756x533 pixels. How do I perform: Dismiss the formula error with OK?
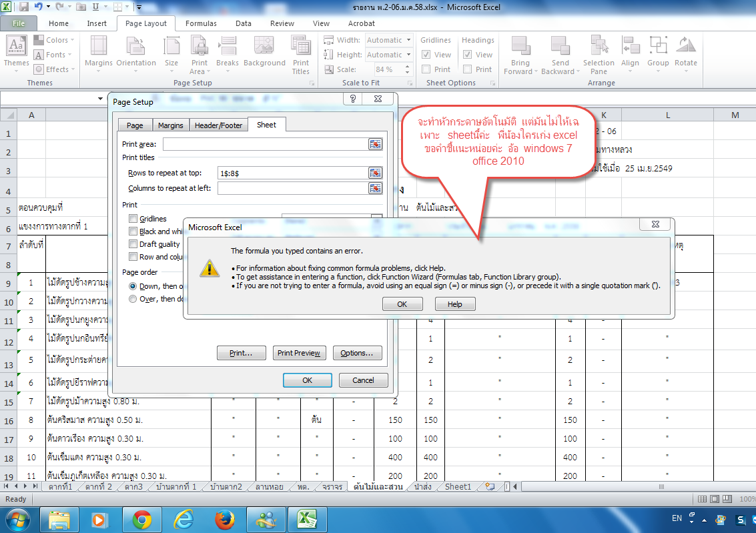(x=402, y=304)
